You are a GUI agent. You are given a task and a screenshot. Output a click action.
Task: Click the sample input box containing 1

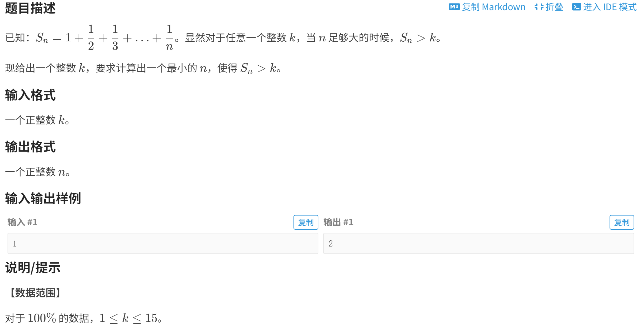coord(163,243)
